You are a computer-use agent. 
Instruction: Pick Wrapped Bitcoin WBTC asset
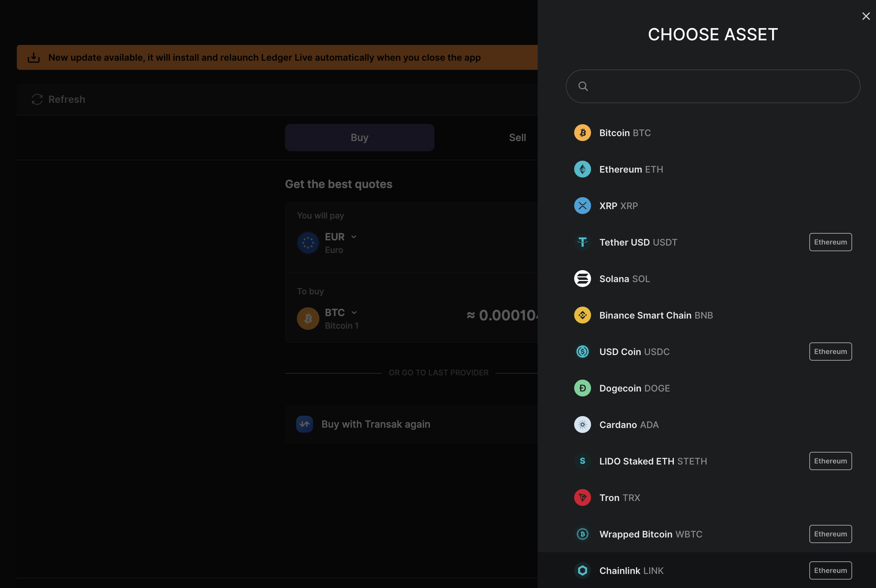click(651, 534)
